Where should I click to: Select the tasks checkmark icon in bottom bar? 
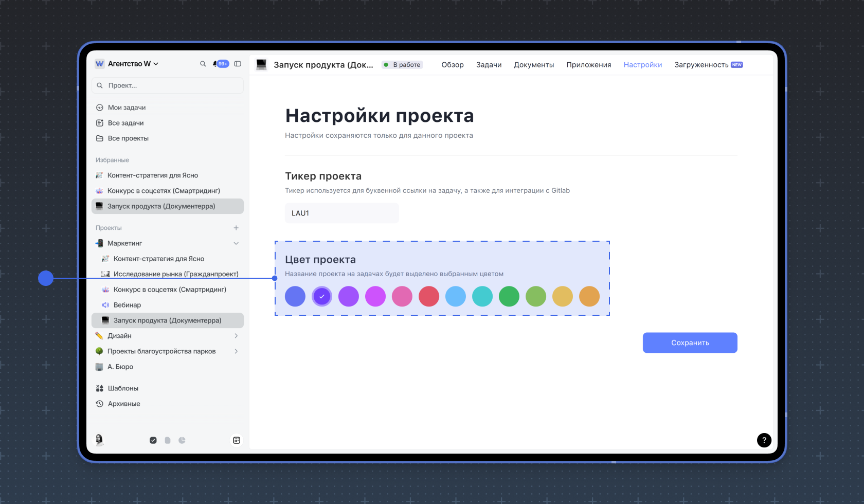(x=153, y=440)
